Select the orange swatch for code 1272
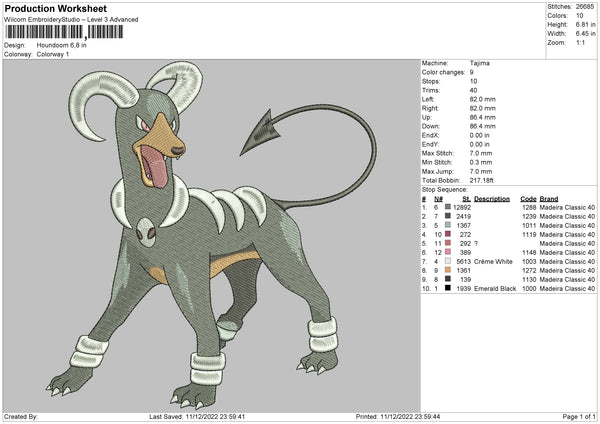600x424 pixels. [447, 270]
